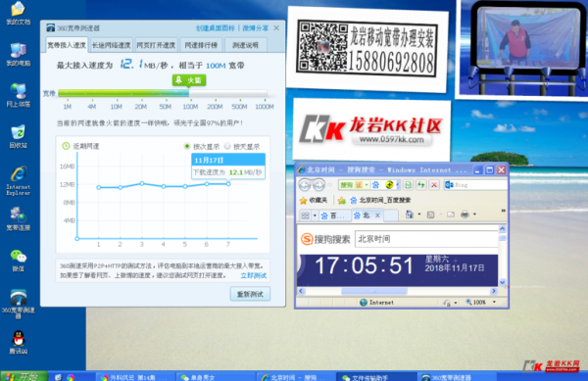Click the IE Forward navigation button

[318, 185]
